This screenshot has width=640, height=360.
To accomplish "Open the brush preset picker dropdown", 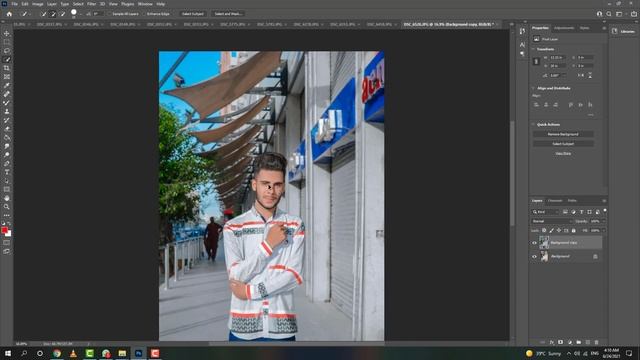I will 80,14.
